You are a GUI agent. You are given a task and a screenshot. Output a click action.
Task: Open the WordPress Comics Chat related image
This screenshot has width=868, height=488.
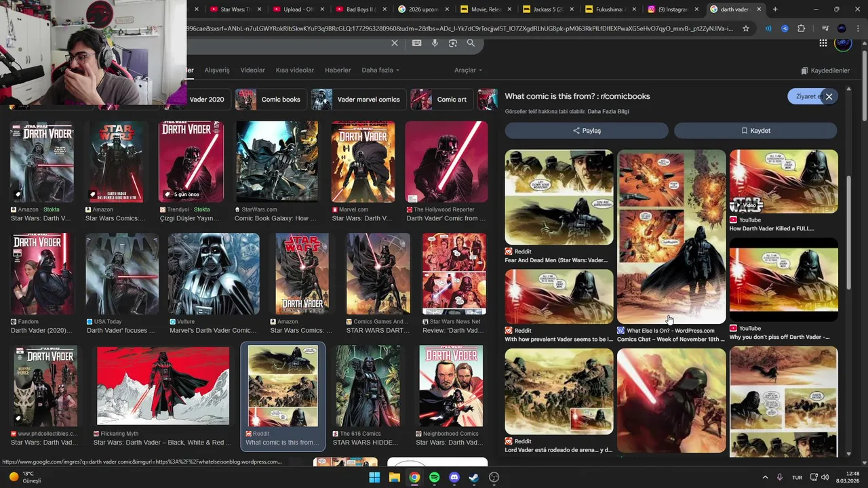coord(671,237)
